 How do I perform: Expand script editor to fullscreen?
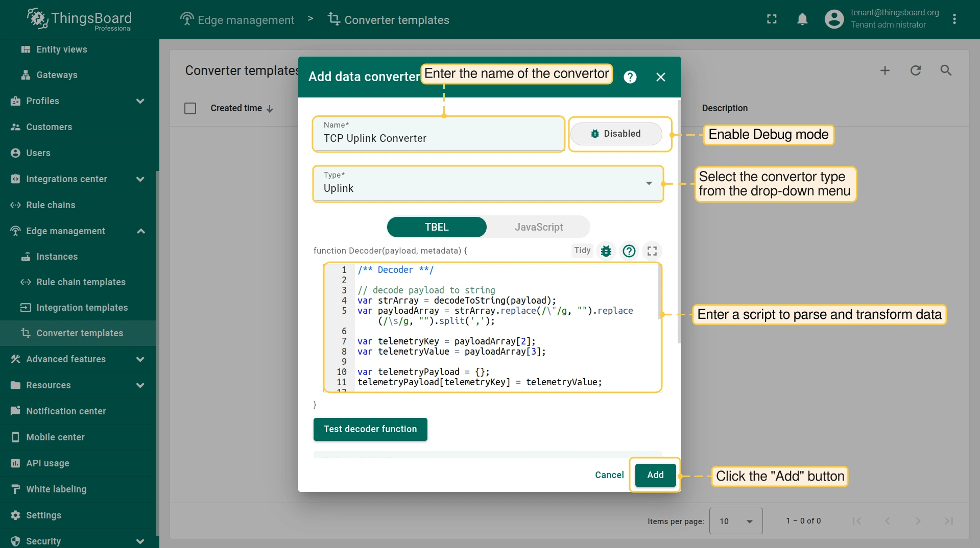point(652,251)
